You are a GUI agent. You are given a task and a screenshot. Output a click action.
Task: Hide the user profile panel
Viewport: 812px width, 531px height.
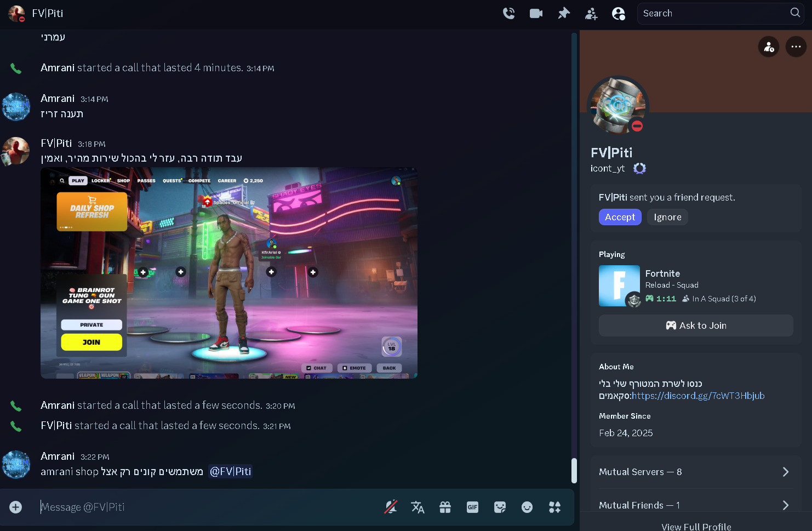619,14
